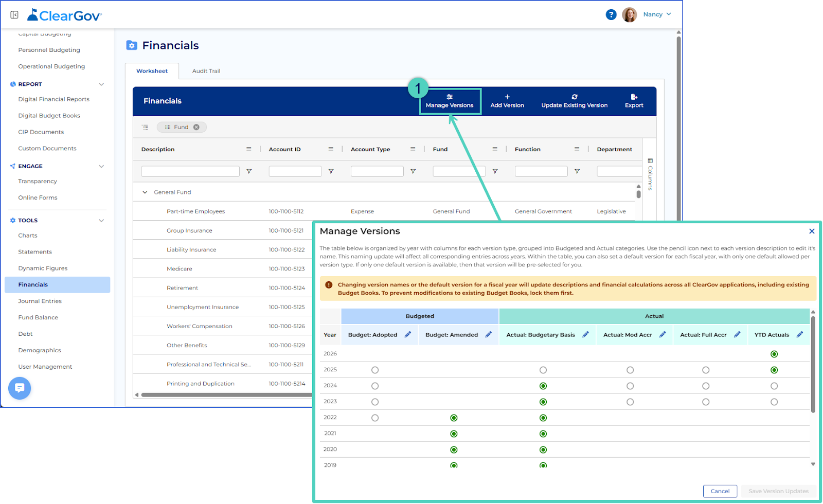This screenshot has height=504, width=823.
Task: Select YTD Actuals radio for 2023
Action: [774, 402]
